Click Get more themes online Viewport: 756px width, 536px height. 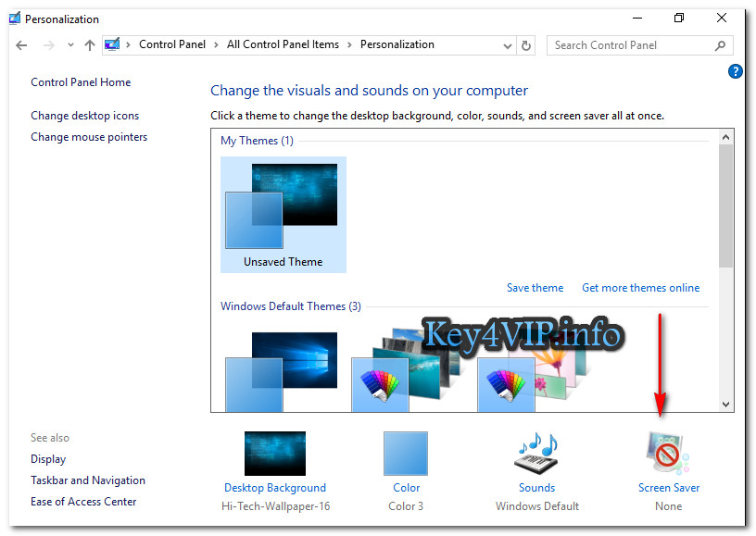tap(640, 288)
